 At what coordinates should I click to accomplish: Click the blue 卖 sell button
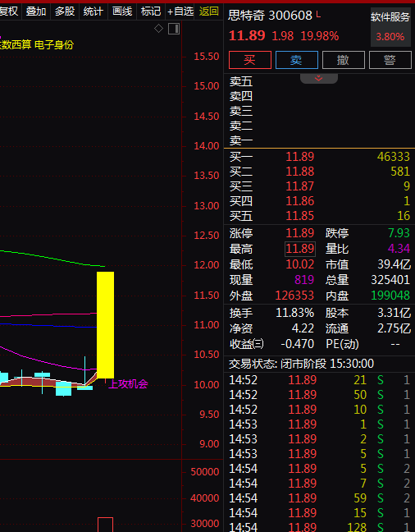point(297,60)
